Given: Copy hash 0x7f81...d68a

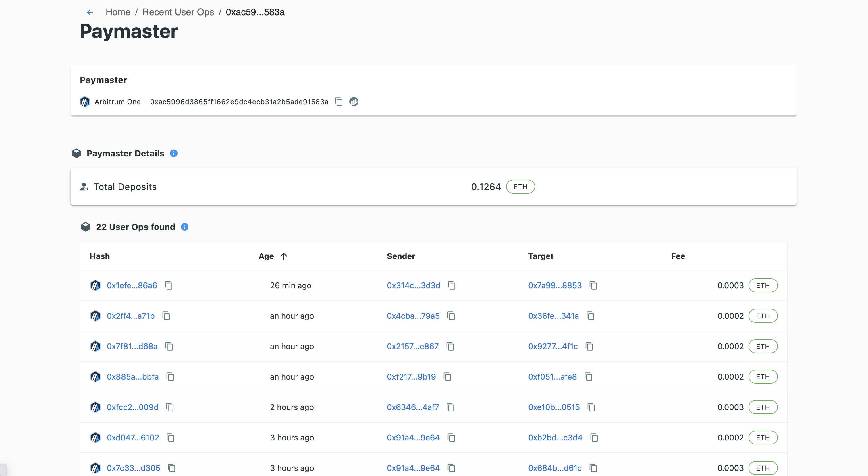Looking at the screenshot, I should (169, 346).
